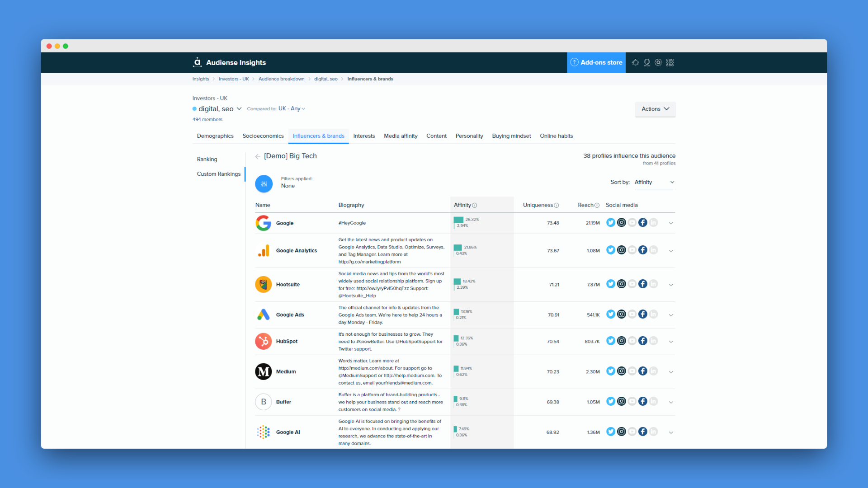This screenshot has height=488, width=868.
Task: Switch to the Socioeconomics tab
Action: coord(263,136)
